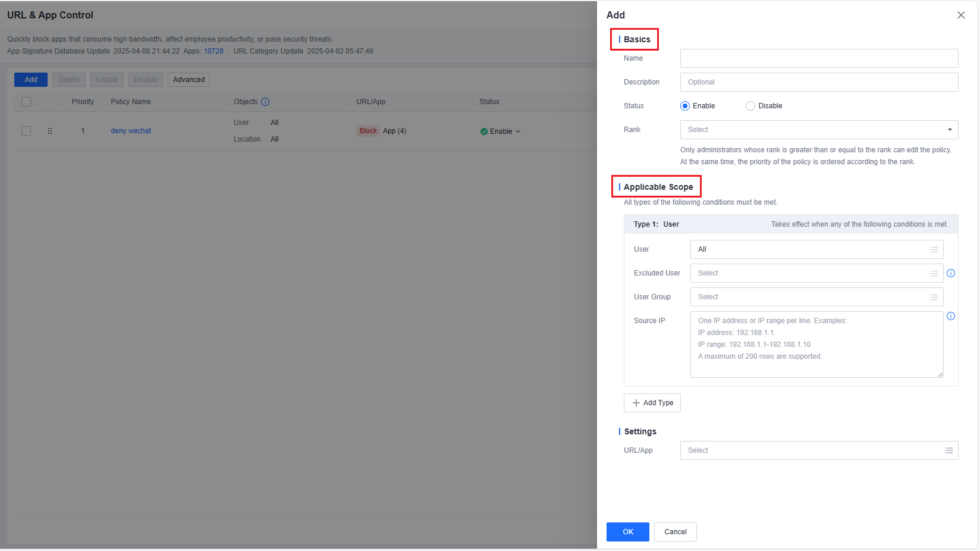Tick the select-all checkbox in table header
Screen dimensions: 980x551
(26, 102)
